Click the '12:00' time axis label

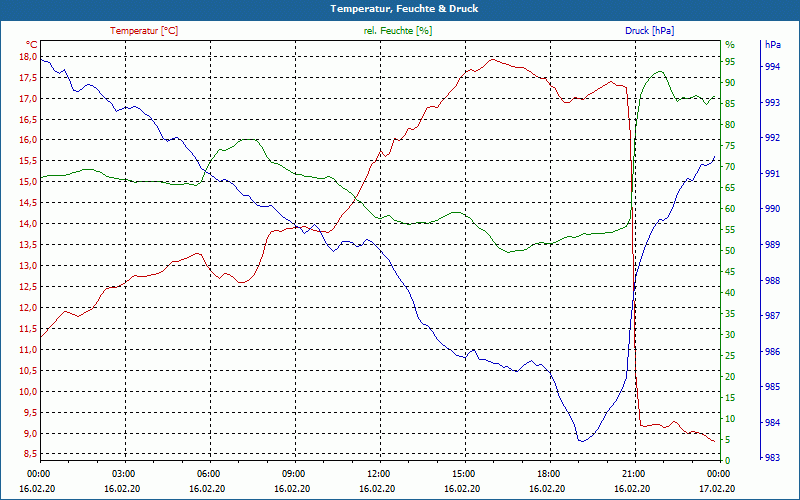pyautogui.click(x=379, y=473)
